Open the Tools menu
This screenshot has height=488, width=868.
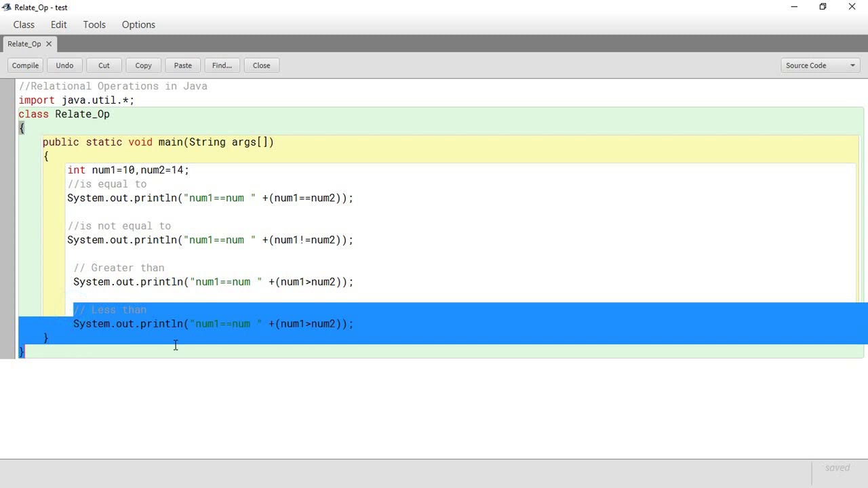94,24
